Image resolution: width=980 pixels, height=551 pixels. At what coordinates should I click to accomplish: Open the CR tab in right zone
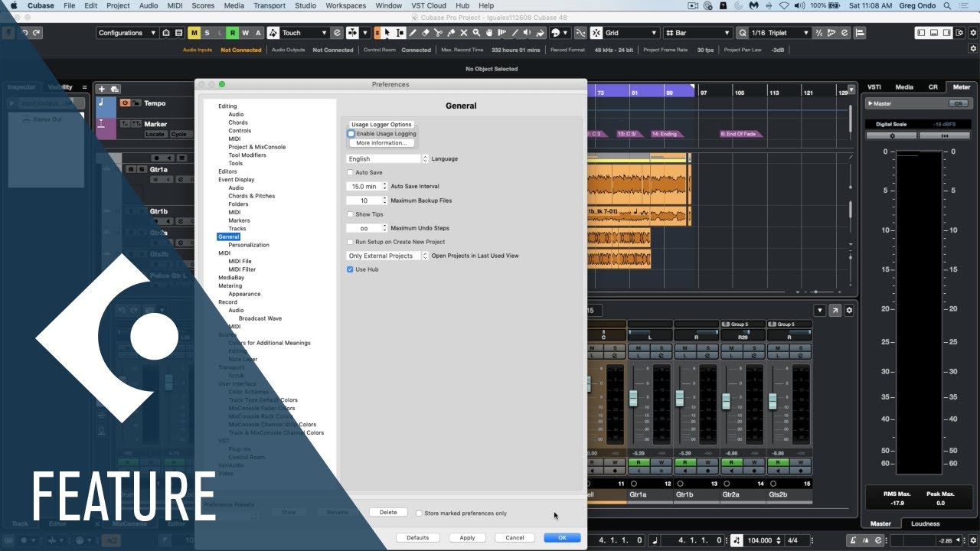(933, 87)
